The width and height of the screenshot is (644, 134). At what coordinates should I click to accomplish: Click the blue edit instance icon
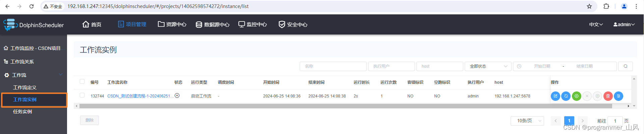pos(555,96)
